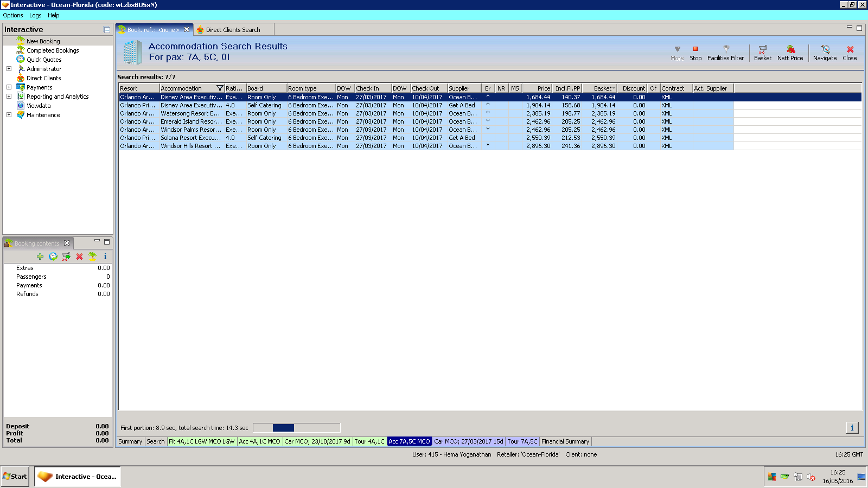Open the Financial Summary bottom tab

click(x=565, y=441)
